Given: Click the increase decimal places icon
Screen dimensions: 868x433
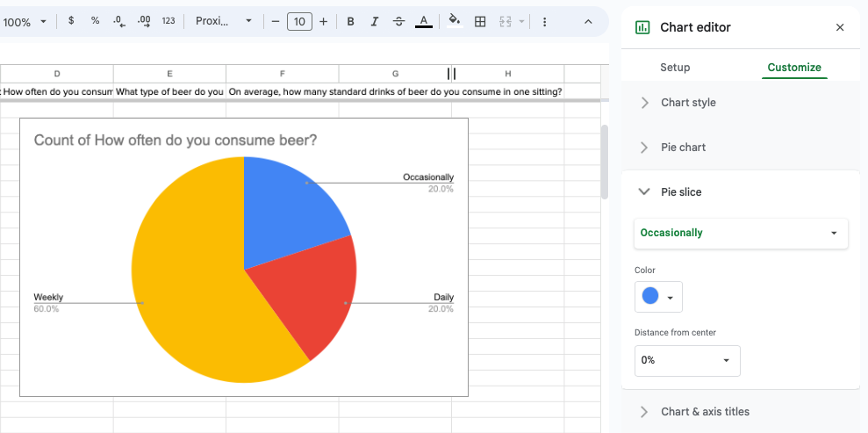Looking at the screenshot, I should pos(144,21).
